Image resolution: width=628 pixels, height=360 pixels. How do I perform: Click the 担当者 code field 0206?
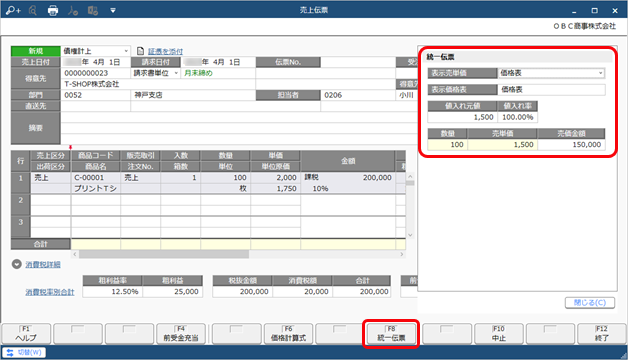click(358, 95)
